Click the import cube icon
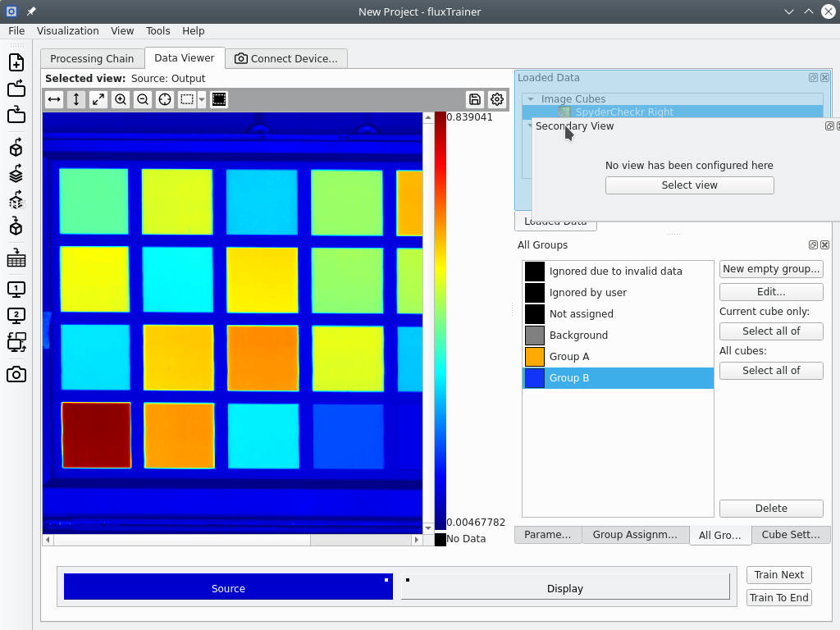This screenshot has height=630, width=840. click(x=16, y=226)
